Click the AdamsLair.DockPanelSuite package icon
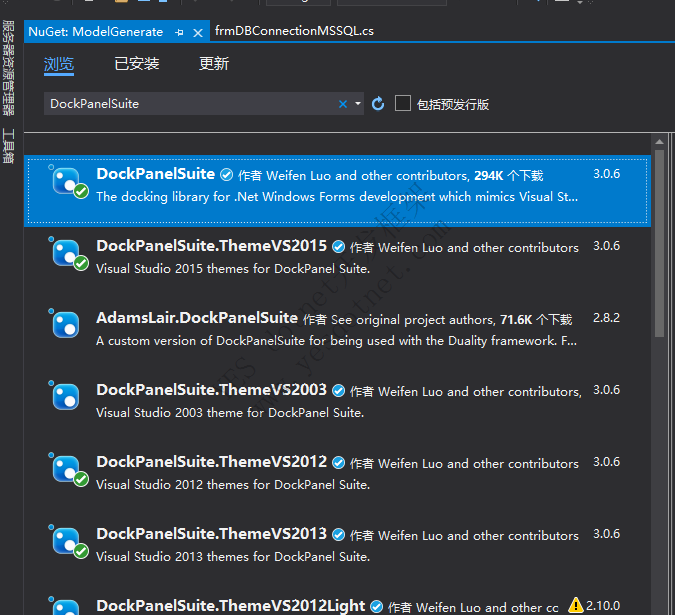 pos(65,325)
